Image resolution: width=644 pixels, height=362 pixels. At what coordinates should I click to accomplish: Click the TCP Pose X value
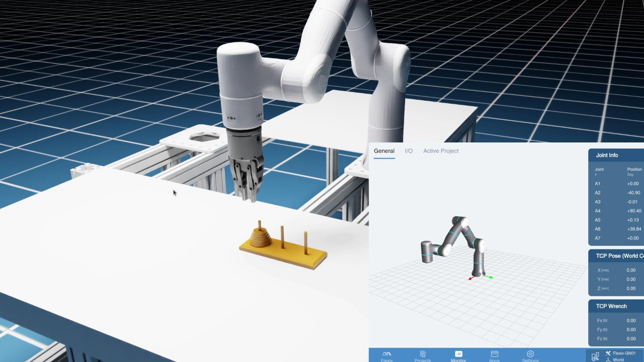click(x=631, y=270)
